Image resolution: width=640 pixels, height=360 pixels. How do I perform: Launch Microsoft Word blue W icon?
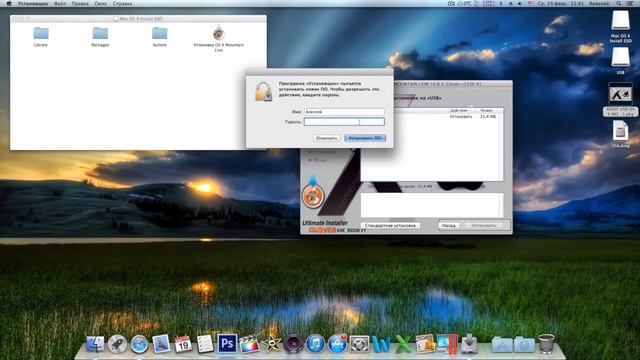point(382,344)
